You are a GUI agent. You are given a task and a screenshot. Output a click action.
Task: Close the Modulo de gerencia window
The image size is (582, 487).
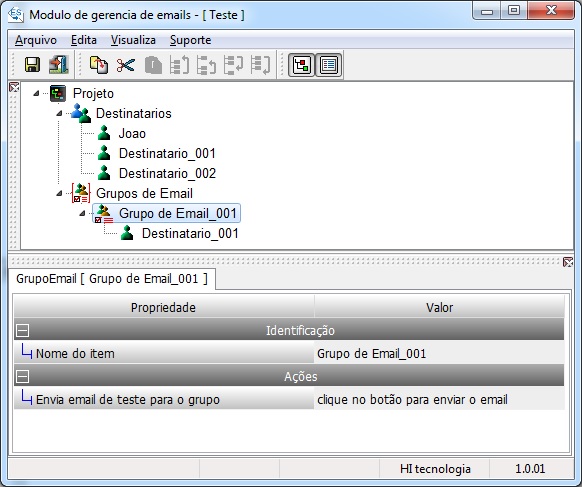[x=551, y=10]
